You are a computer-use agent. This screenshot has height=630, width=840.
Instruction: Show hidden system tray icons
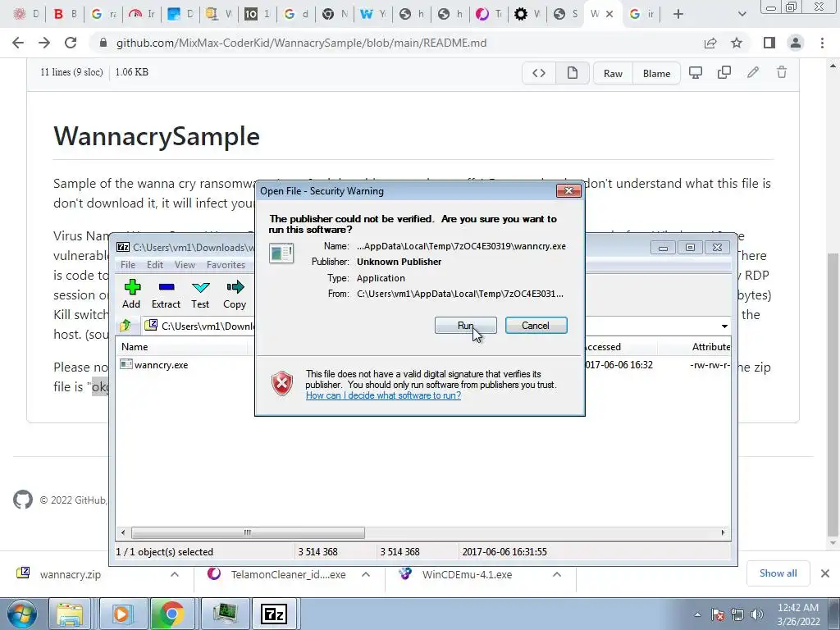point(697,614)
